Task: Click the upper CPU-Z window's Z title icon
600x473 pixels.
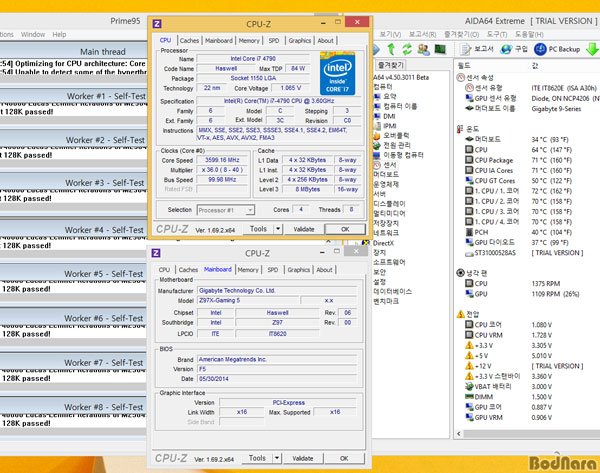Action: click(x=157, y=24)
